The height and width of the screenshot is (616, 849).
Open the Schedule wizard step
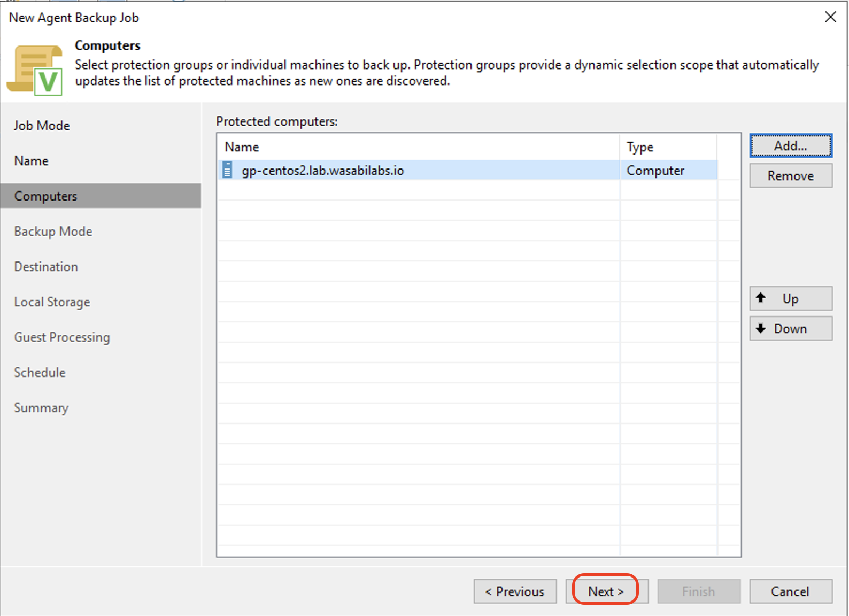[40, 373]
